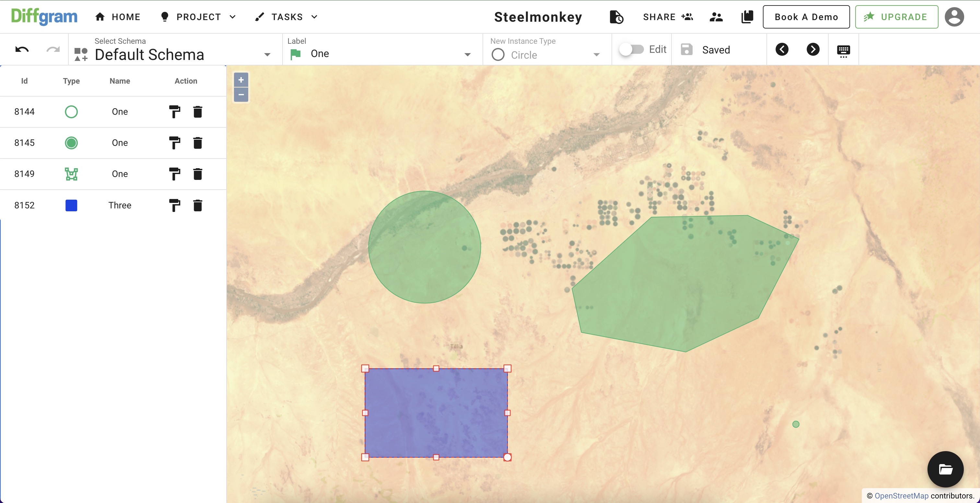
Task: Click blue color swatch for instance 8152
Action: [71, 205]
